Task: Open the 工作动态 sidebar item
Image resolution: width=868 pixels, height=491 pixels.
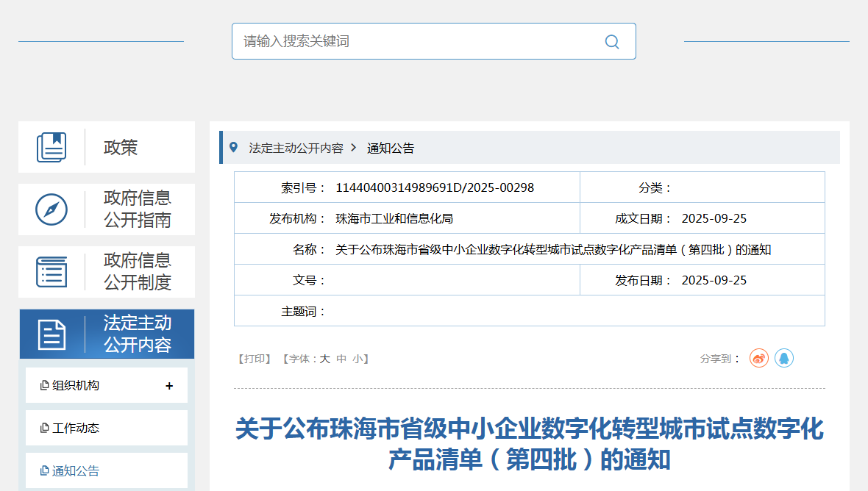Action: point(75,428)
